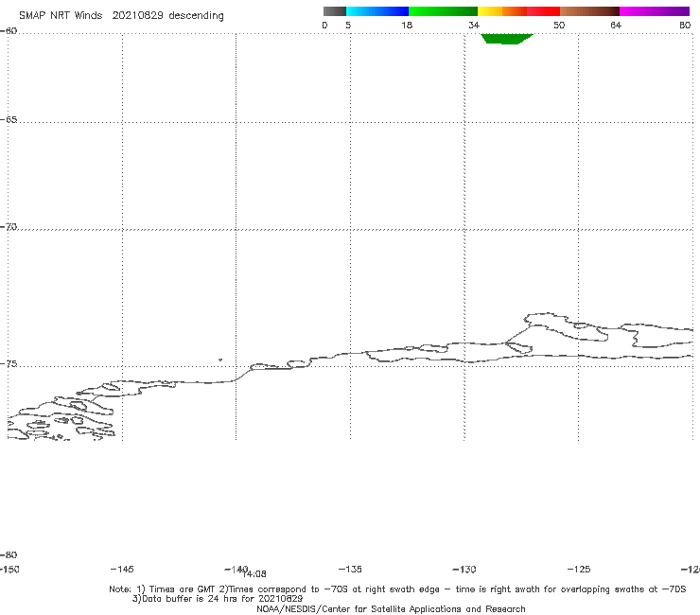Click the word 'descending' in the title
The height and width of the screenshot is (615, 700).
196,16
